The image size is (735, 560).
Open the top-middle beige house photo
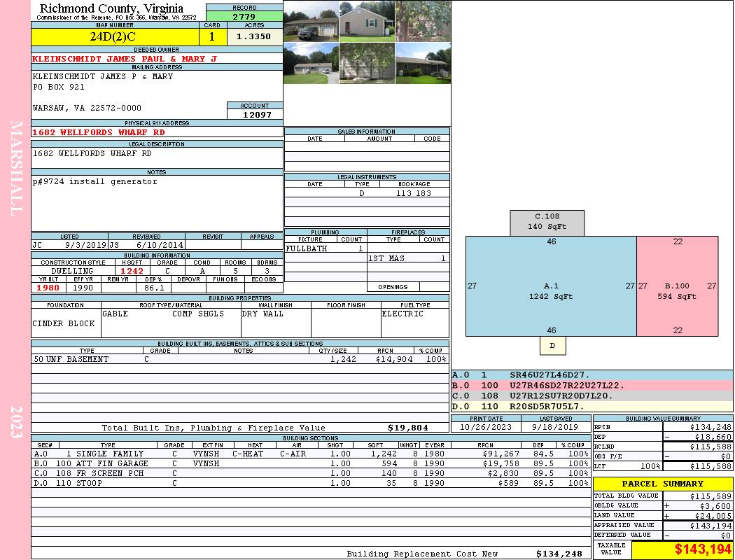pos(367,21)
